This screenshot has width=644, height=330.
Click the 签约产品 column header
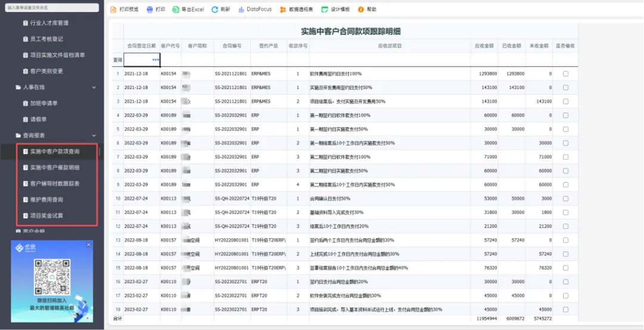click(x=268, y=46)
